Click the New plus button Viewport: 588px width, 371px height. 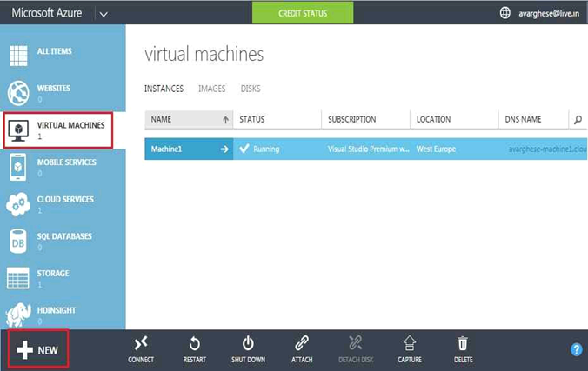pos(38,349)
